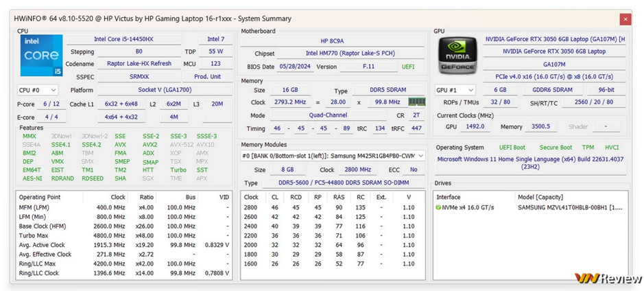Close the System Summary window

625,19
